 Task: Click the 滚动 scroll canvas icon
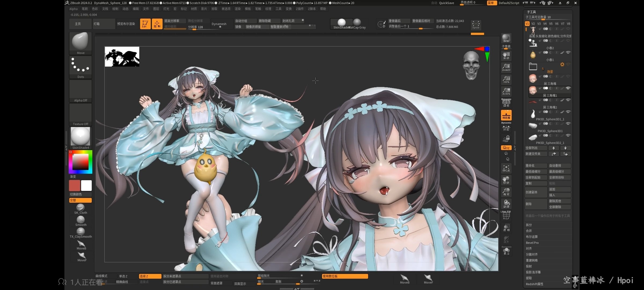point(506,56)
